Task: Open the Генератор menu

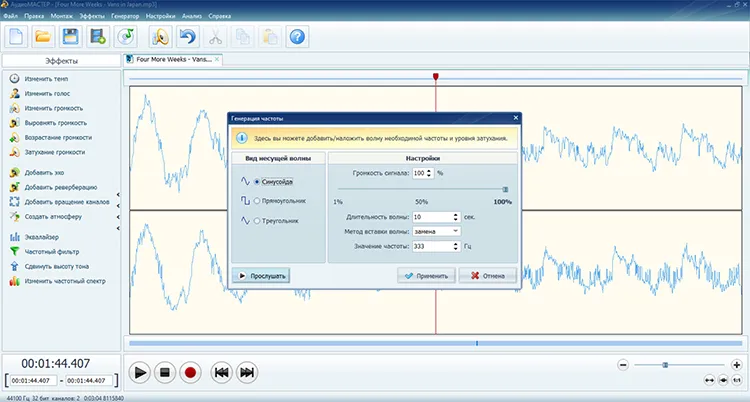Action: (x=125, y=16)
